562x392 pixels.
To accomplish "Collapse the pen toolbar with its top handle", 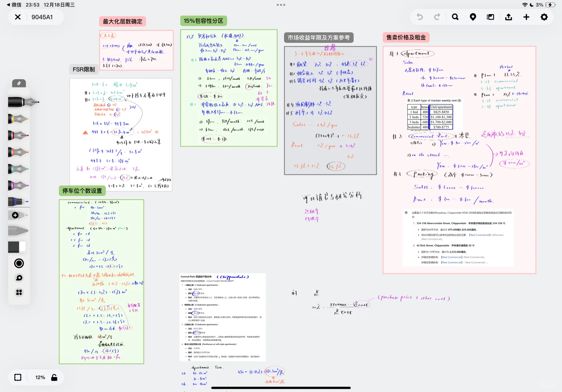I will 19,83.
